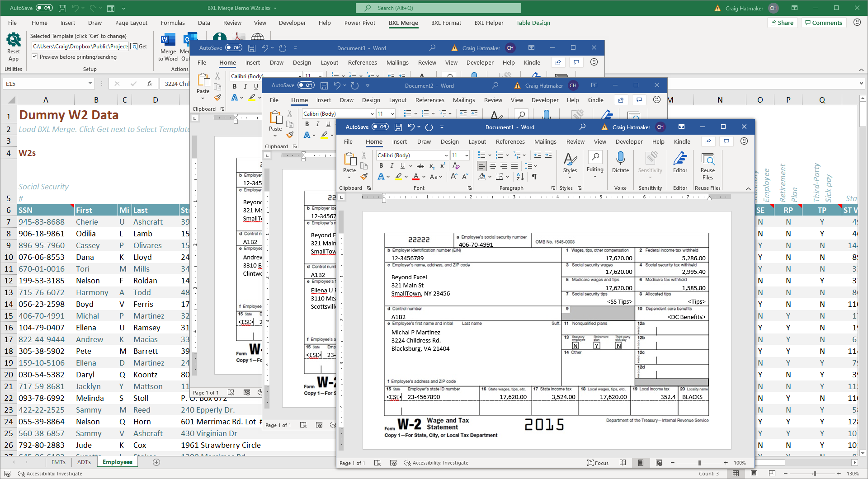Justify text in Document1 Paragraph group

(514, 166)
